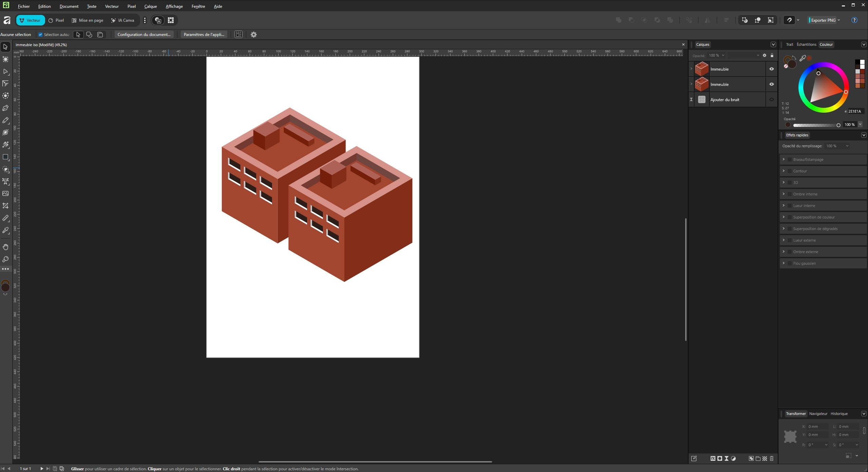Click the opacity slider handle in Couleur
This screenshot has height=472, width=868.
838,125
